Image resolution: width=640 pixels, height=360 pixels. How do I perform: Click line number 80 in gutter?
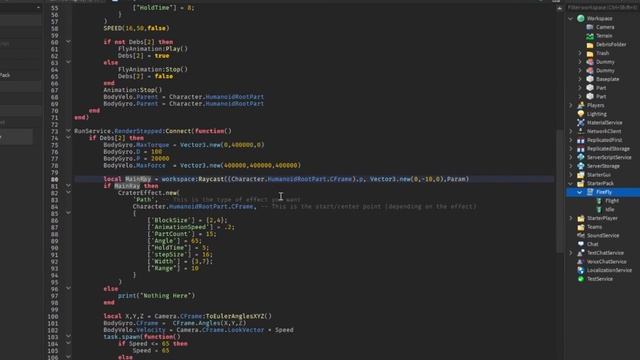tap(54, 179)
